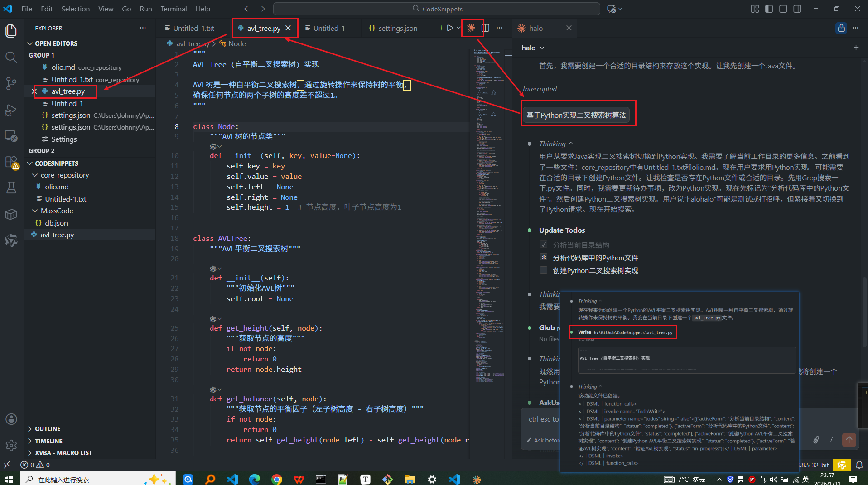Open Manage gear menu in activity bar
Viewport: 868px width, 485px height.
coord(11,445)
